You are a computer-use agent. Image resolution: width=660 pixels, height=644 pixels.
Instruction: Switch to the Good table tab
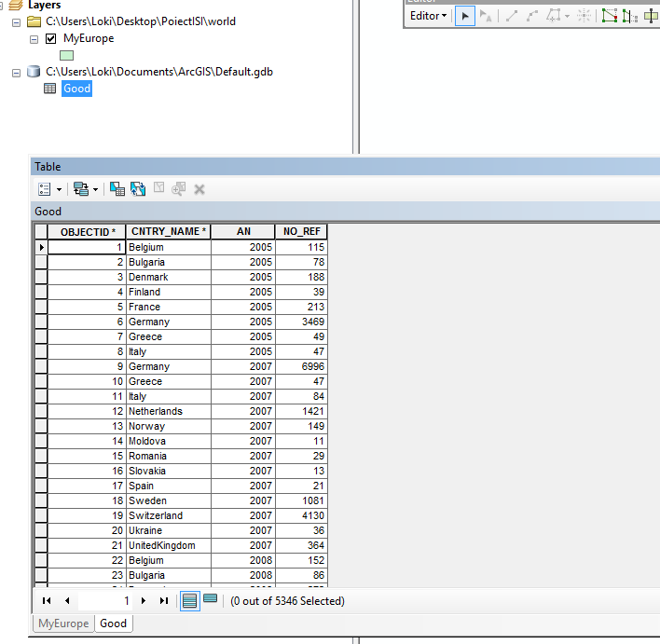point(113,623)
